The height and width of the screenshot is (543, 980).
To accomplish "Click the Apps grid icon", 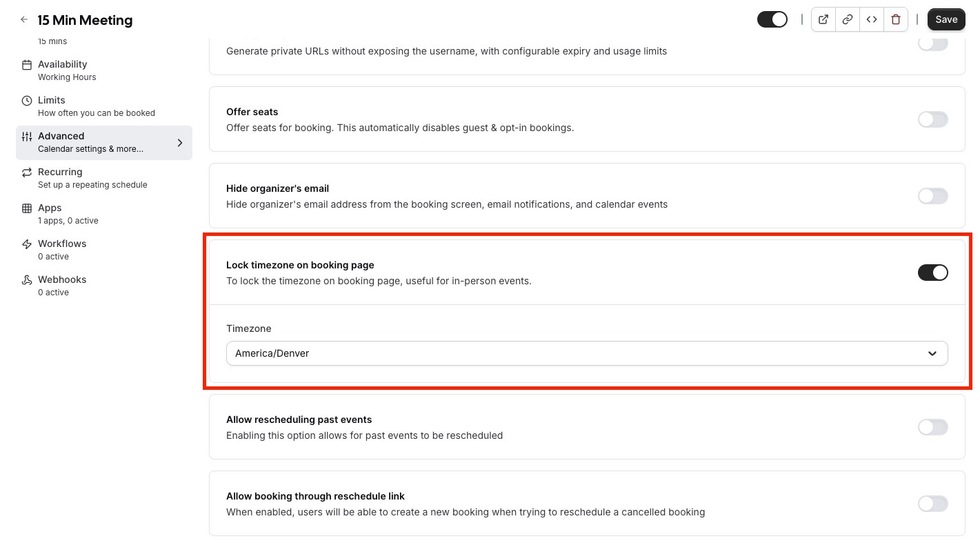I will [x=27, y=208].
